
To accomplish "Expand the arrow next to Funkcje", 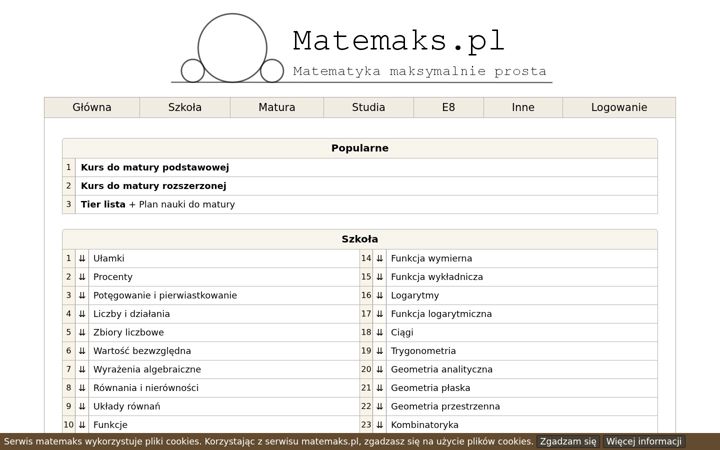I will pyautogui.click(x=82, y=425).
